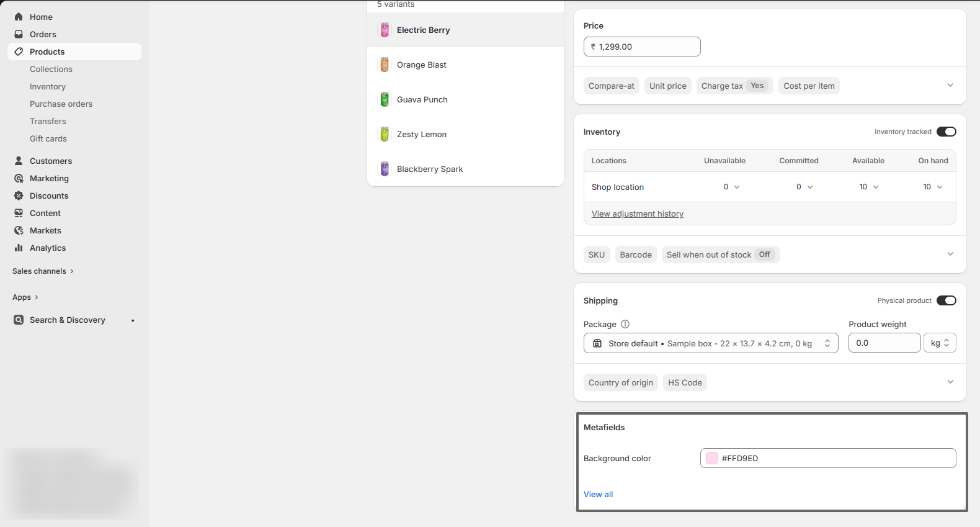Open the View adjustment history link

[x=637, y=214]
